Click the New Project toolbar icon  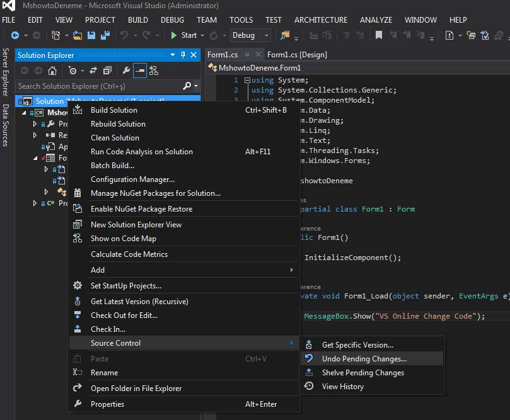tap(56, 35)
